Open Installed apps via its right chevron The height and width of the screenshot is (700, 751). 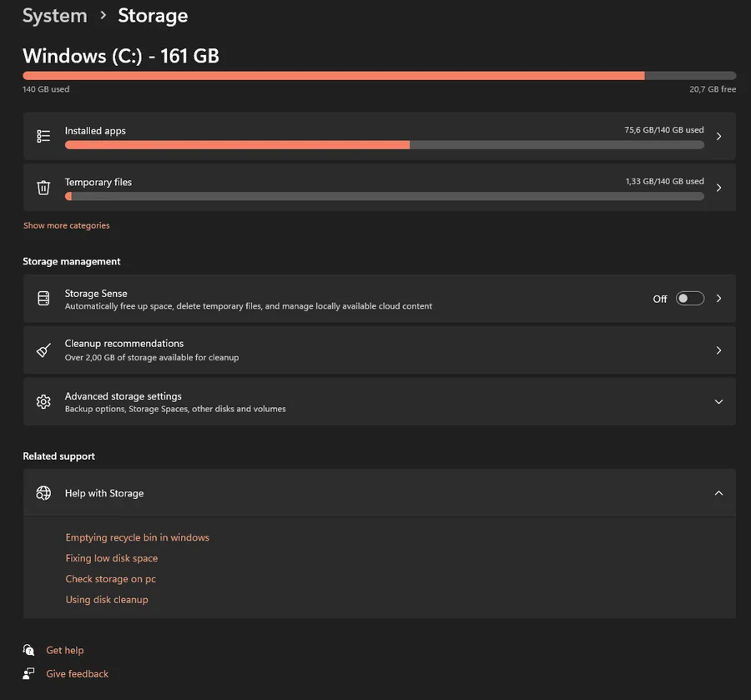718,137
